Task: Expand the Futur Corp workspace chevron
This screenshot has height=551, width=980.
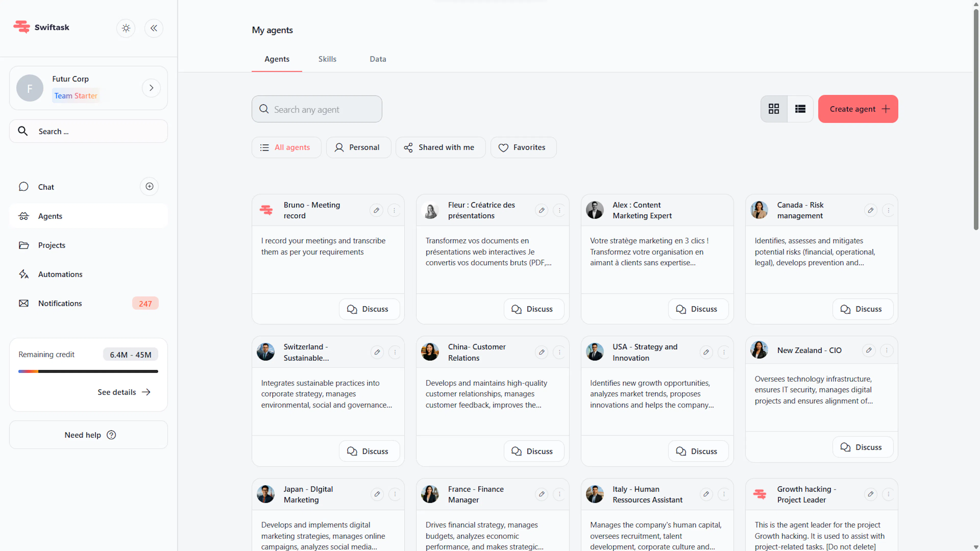Action: [151, 88]
